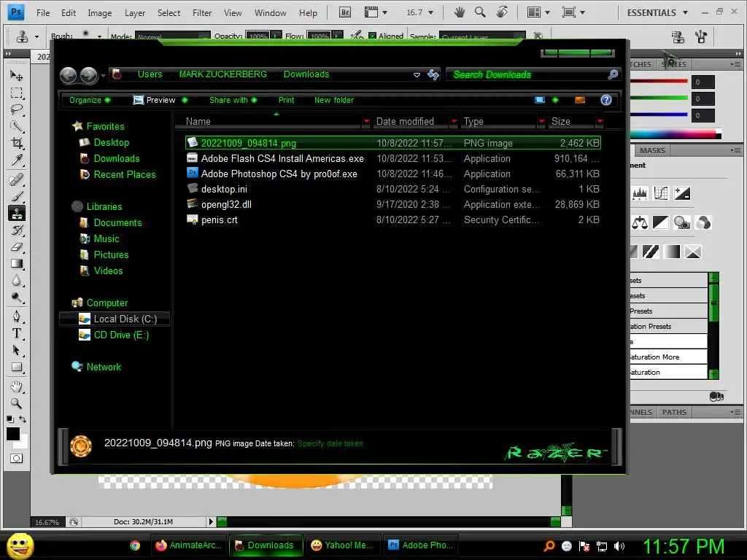Toggle airbrush mode beside Flow
The width and height of the screenshot is (747, 560).
click(356, 36)
